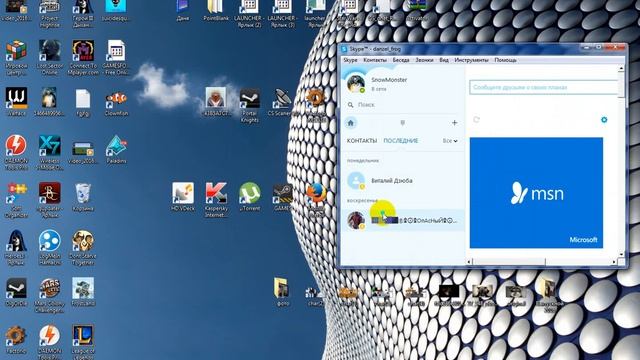Open the penguin image file icon
This screenshot has width=640, height=360.
[x=50, y=102]
